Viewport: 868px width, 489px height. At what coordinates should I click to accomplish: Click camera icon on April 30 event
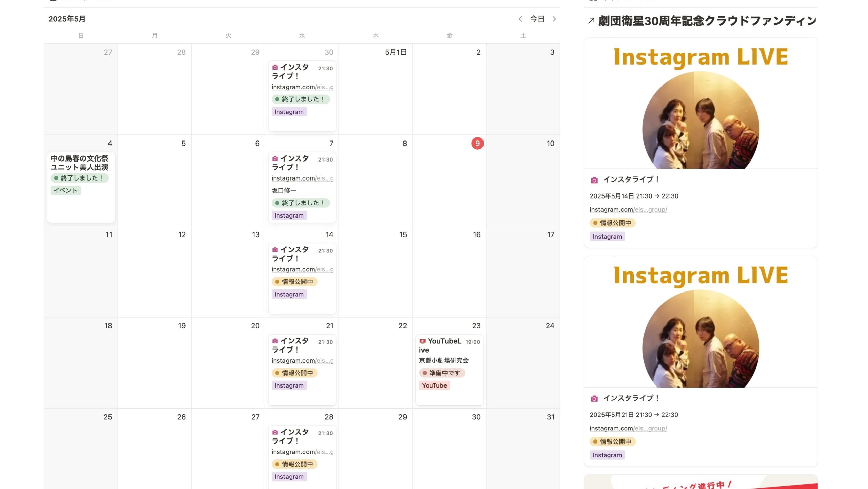(x=275, y=68)
